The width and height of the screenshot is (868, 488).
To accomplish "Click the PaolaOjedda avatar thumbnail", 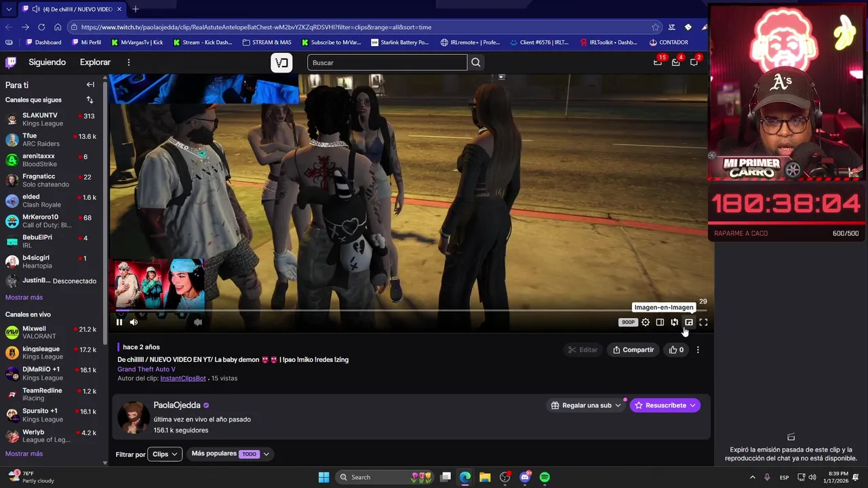I will [x=134, y=417].
